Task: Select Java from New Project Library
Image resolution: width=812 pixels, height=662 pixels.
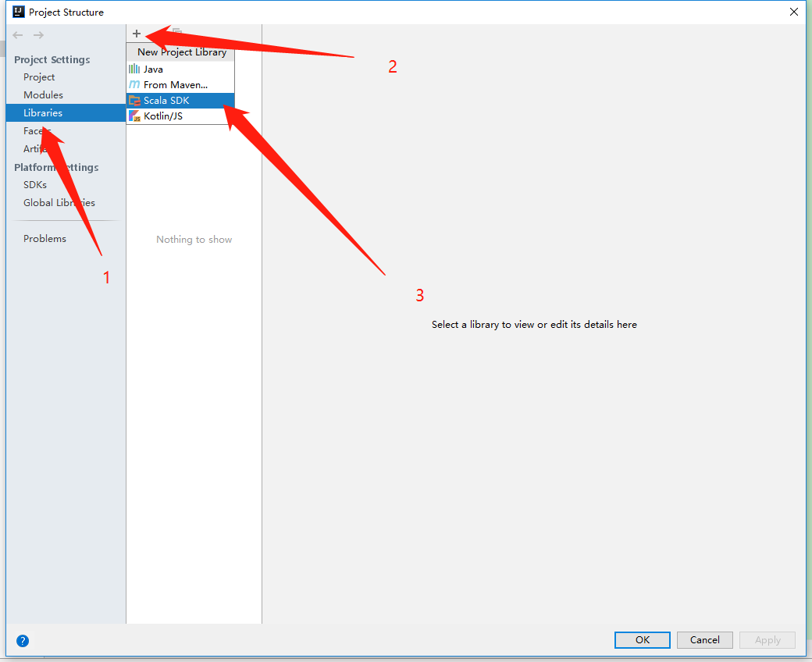Action: (x=180, y=69)
